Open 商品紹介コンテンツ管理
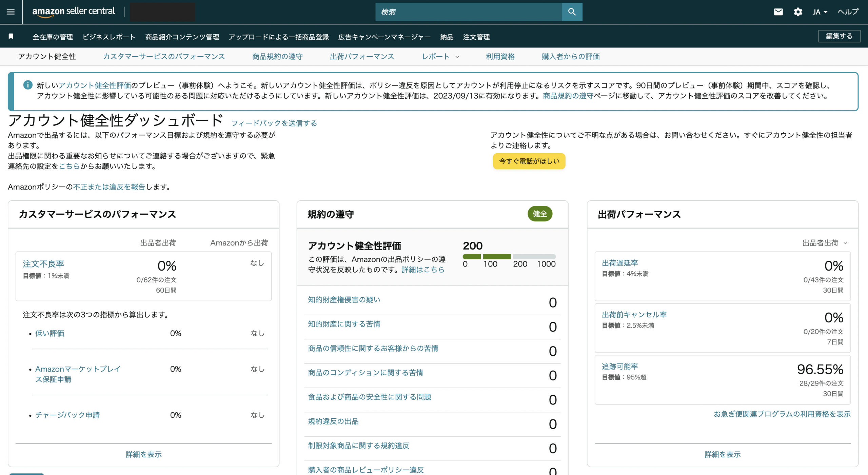868x475 pixels. (x=182, y=37)
